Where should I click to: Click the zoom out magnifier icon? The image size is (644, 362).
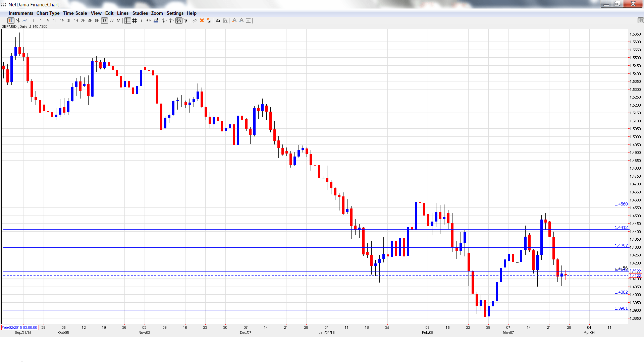(x=241, y=21)
